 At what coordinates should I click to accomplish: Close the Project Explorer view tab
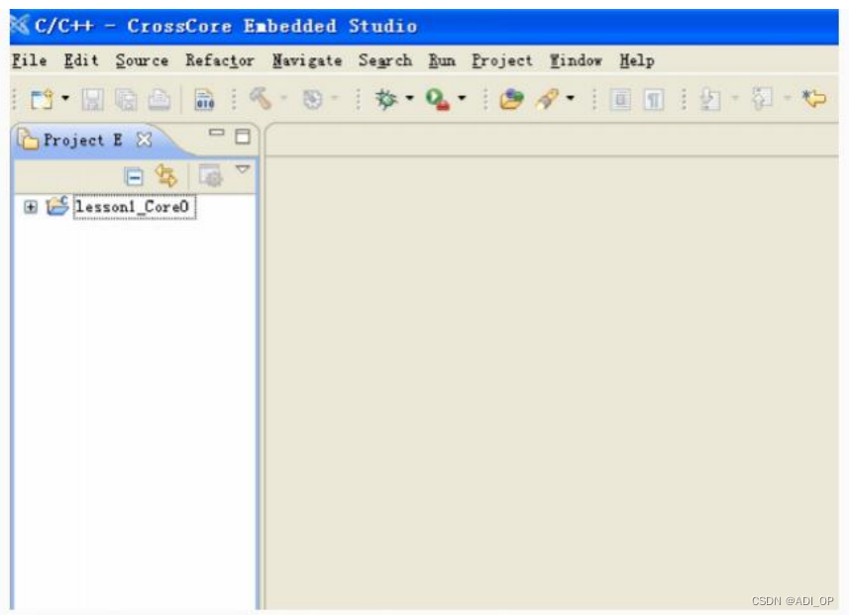[144, 141]
